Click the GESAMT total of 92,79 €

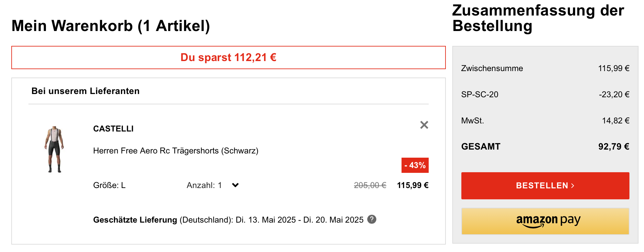coord(613,147)
